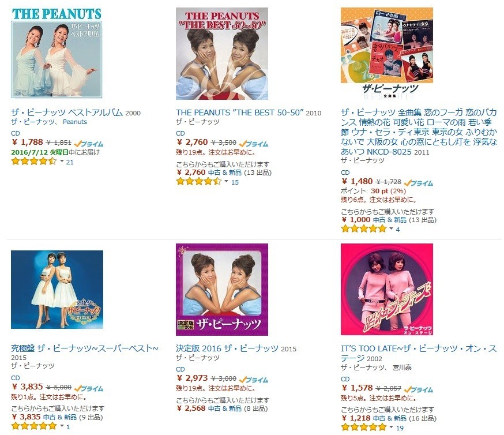View 13 used & new offers at ¥2,760
Viewport: 504px width, 435px height.
click(x=224, y=172)
